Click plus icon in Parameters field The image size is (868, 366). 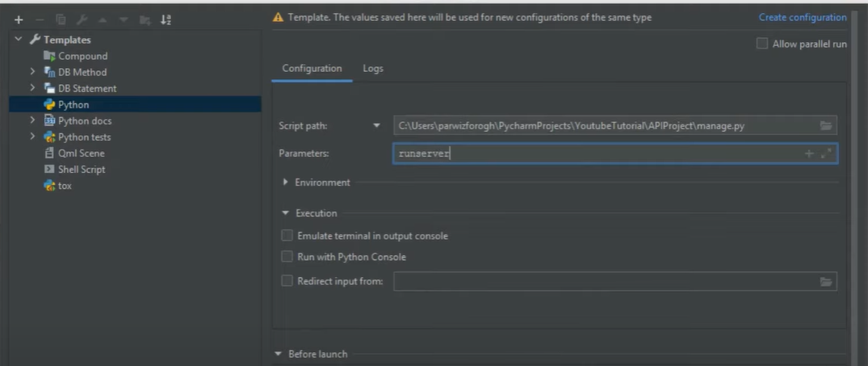[x=809, y=154]
